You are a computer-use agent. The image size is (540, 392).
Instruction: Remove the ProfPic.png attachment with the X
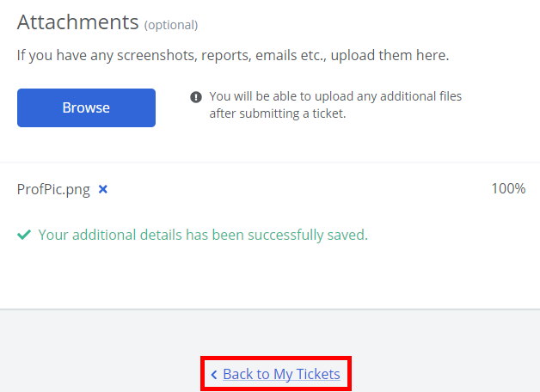[x=103, y=189]
